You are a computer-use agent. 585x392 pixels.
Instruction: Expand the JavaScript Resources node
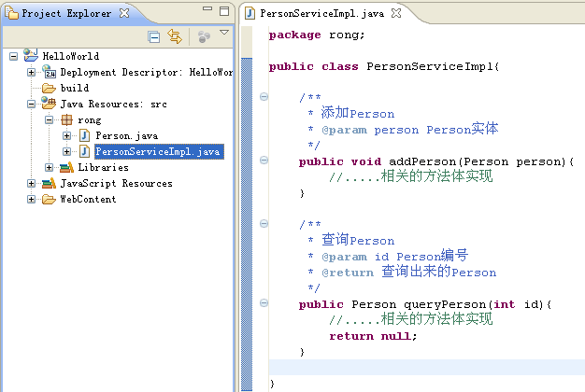[x=32, y=183]
